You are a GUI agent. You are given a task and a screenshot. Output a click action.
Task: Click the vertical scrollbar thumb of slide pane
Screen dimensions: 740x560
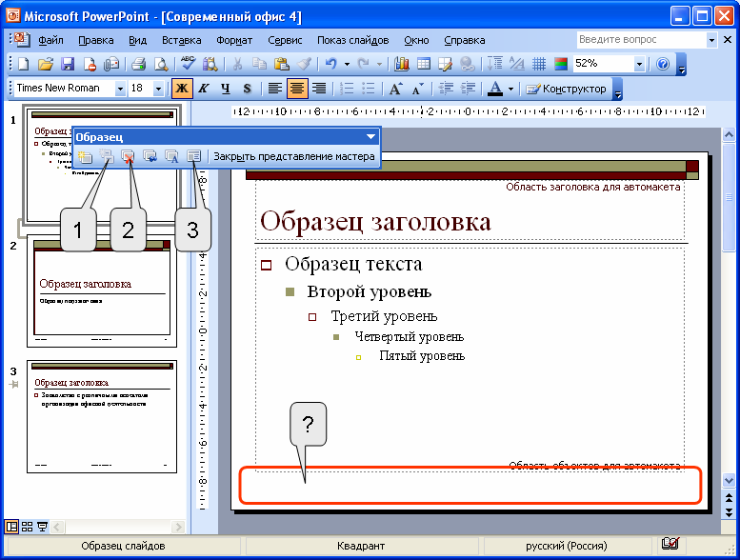point(729,197)
